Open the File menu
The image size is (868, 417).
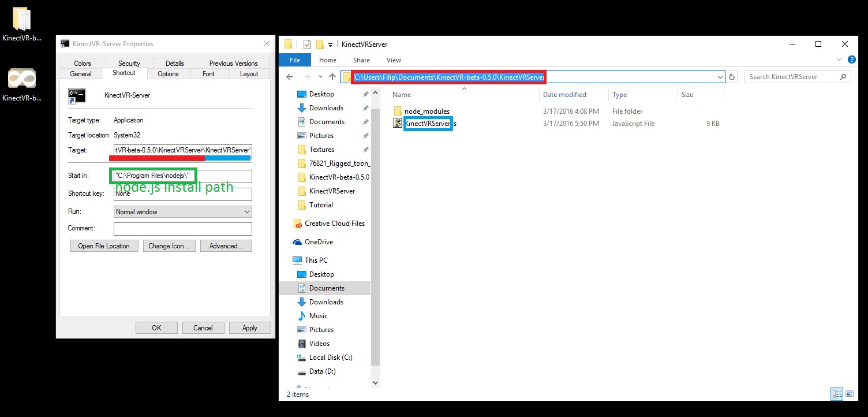pyautogui.click(x=294, y=60)
